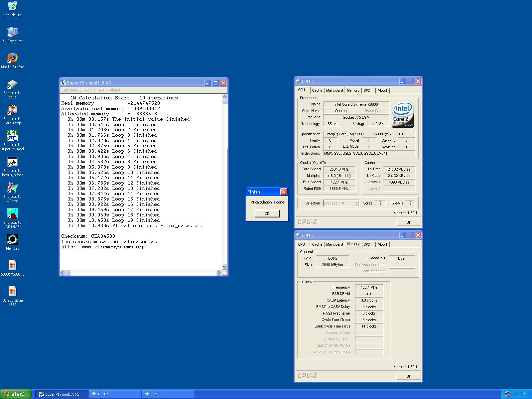The height and width of the screenshot is (399, 532).
Task: Select the MemSet desktop icon
Action: click(12, 242)
